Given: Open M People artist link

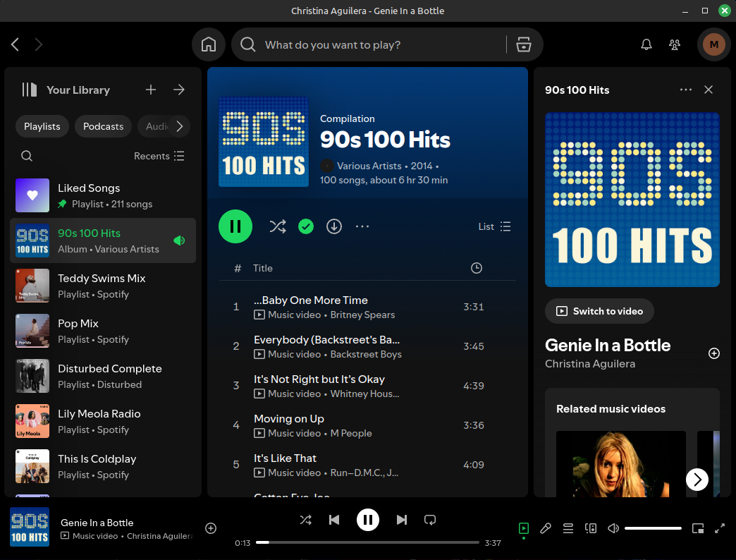Looking at the screenshot, I should point(350,433).
